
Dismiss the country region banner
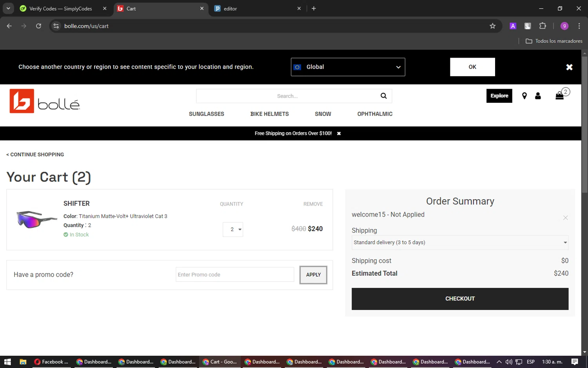[569, 67]
